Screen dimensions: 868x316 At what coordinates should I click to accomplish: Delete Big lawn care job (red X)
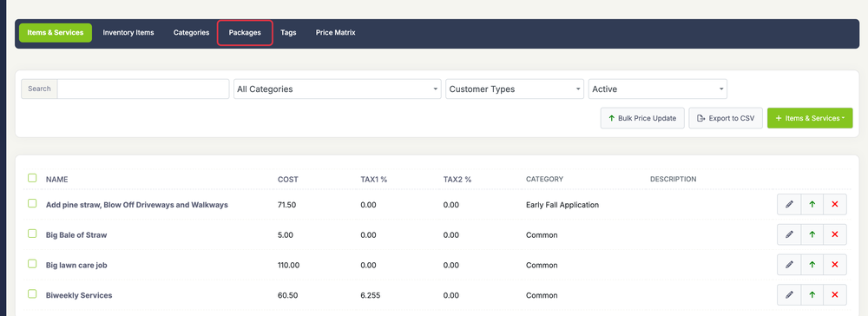point(835,265)
